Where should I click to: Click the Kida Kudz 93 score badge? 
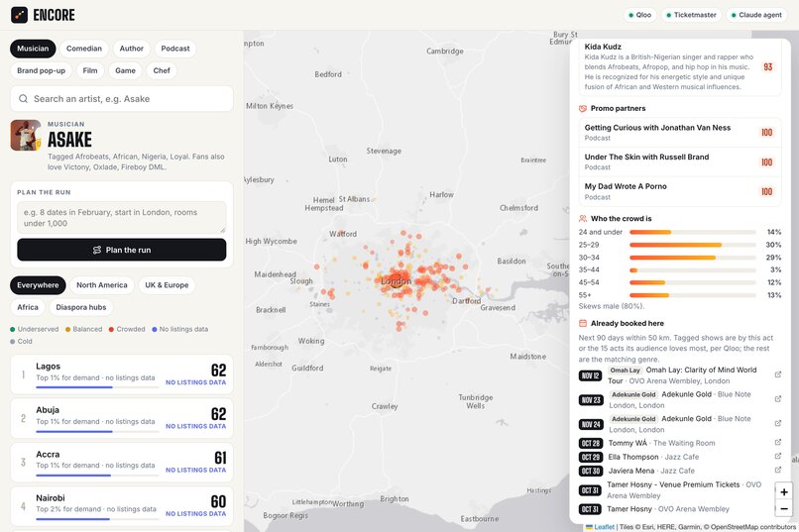tap(768, 67)
